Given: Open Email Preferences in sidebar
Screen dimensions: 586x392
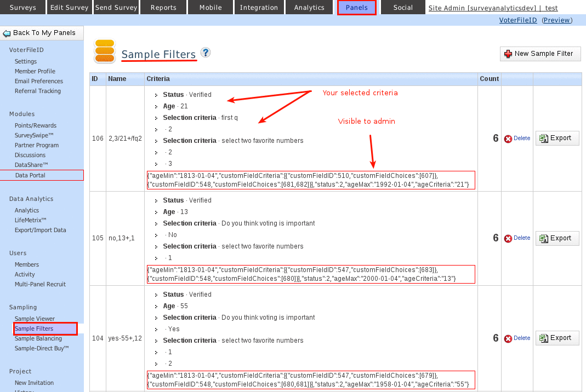Looking at the screenshot, I should pyautogui.click(x=39, y=81).
